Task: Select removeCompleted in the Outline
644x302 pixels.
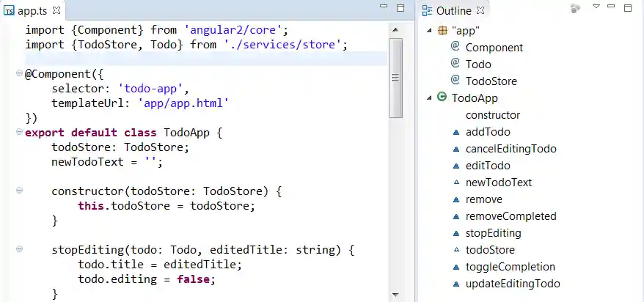Action: tap(511, 216)
